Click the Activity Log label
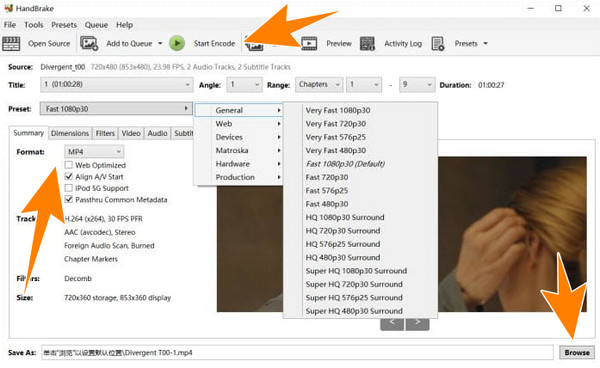 tap(403, 44)
